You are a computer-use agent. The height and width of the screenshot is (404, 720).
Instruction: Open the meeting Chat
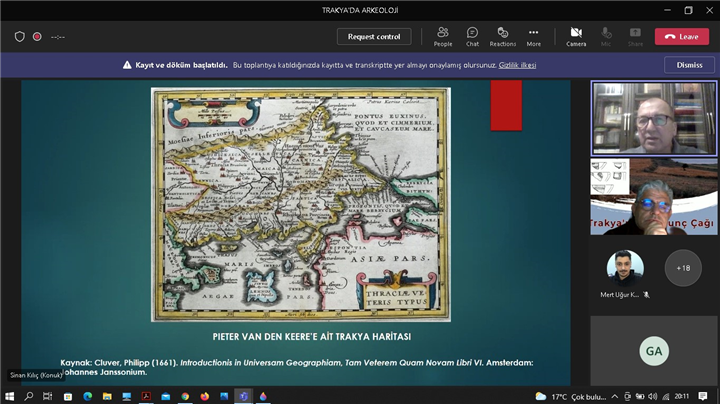[x=472, y=37]
